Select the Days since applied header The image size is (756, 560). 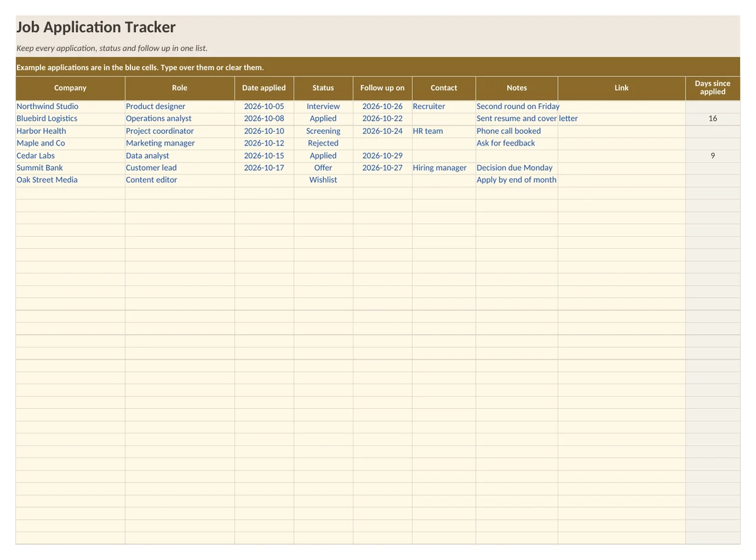713,88
